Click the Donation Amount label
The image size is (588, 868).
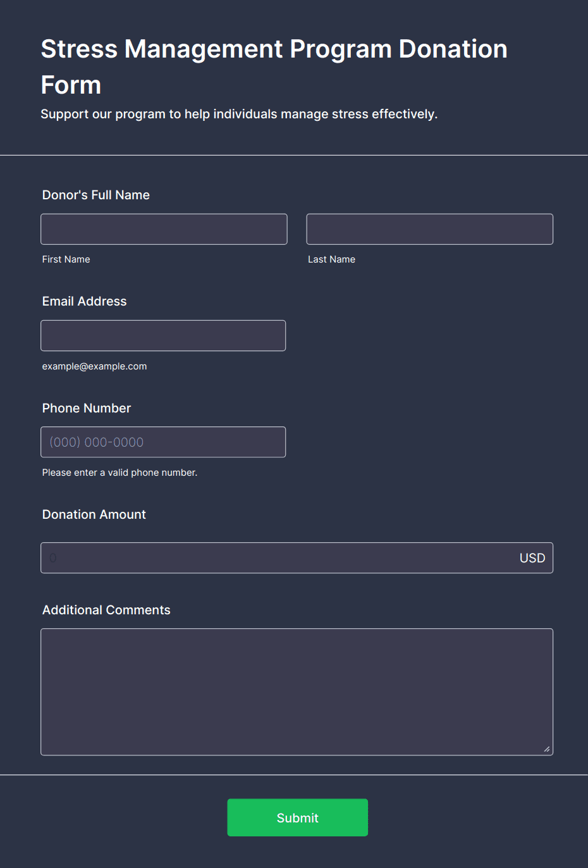coord(94,514)
